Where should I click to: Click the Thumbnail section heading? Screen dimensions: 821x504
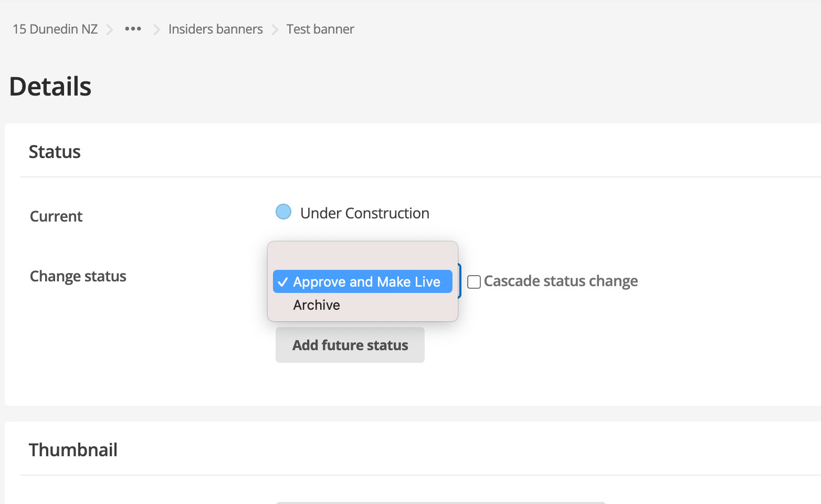coord(73,450)
